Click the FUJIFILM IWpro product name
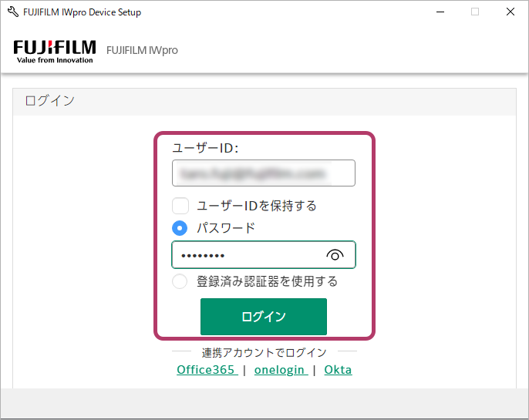Image resolution: width=529 pixels, height=420 pixels. pos(142,50)
